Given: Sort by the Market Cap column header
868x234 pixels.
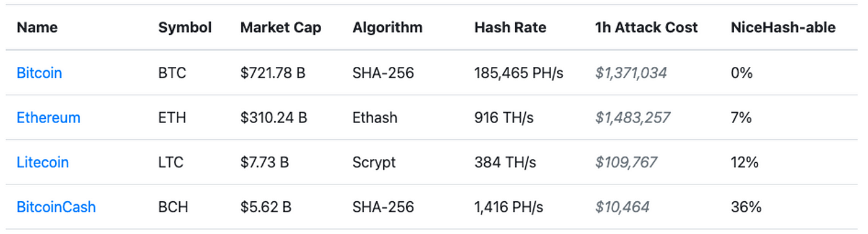Looking at the screenshot, I should (x=281, y=28).
